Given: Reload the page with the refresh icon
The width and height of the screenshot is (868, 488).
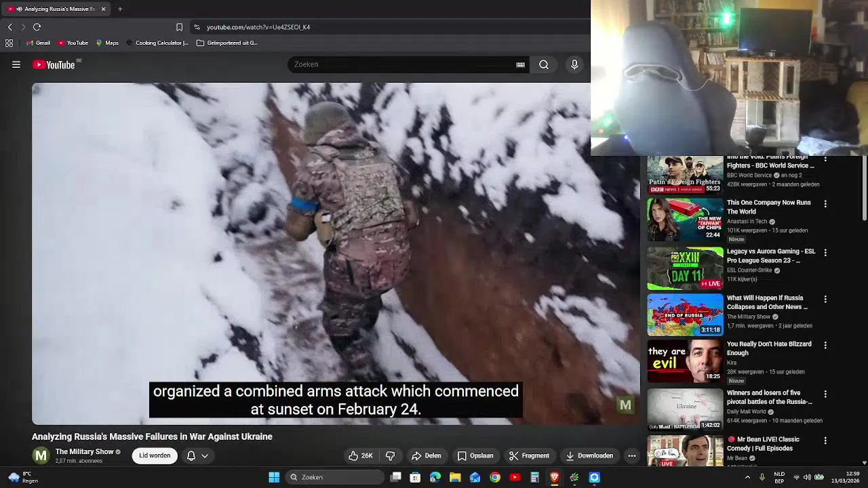Looking at the screenshot, I should tap(37, 27).
